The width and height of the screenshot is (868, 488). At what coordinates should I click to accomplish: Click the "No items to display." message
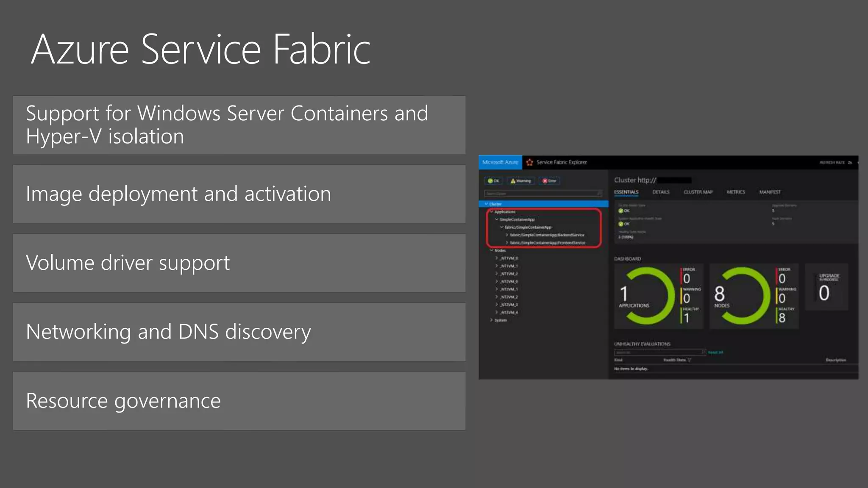631,369
